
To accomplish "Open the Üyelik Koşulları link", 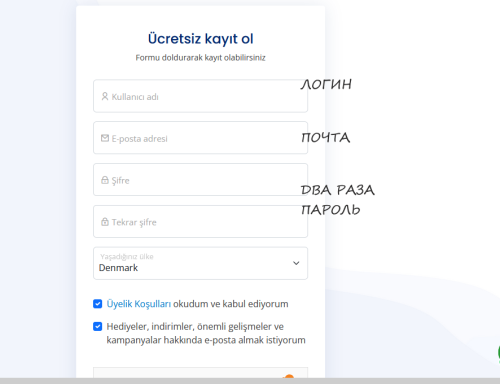I will [139, 304].
